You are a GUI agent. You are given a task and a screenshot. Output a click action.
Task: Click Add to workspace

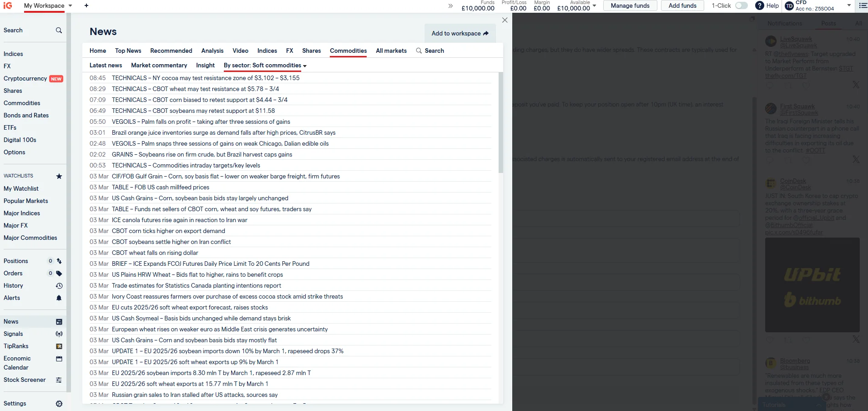coord(460,33)
